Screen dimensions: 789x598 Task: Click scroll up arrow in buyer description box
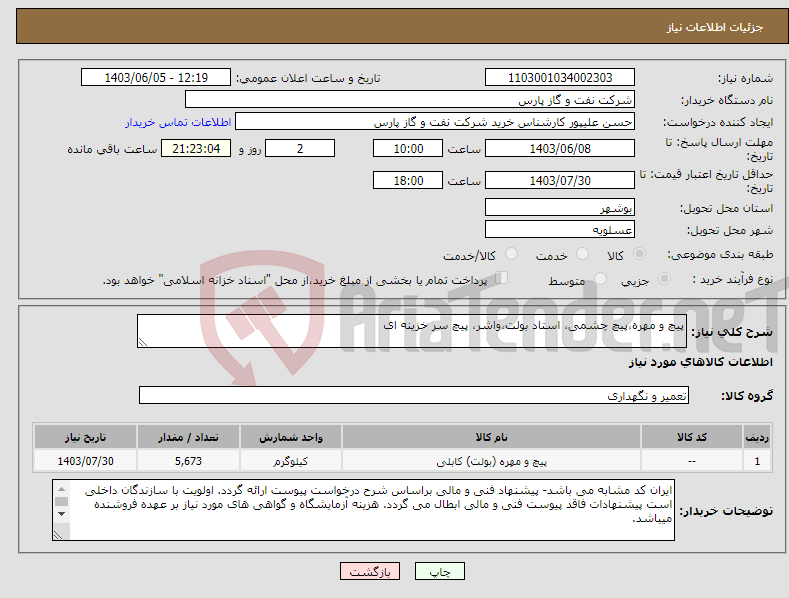(61, 489)
